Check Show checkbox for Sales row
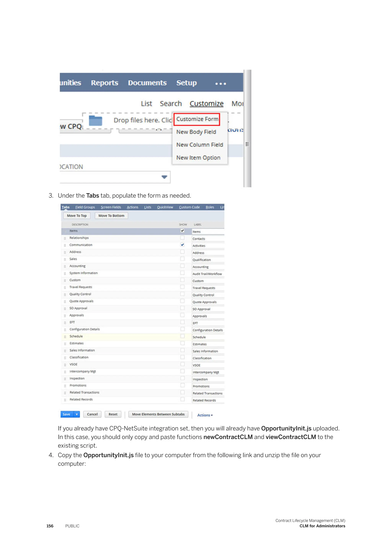Screen dimensions: 392x555 tap(182, 259)
